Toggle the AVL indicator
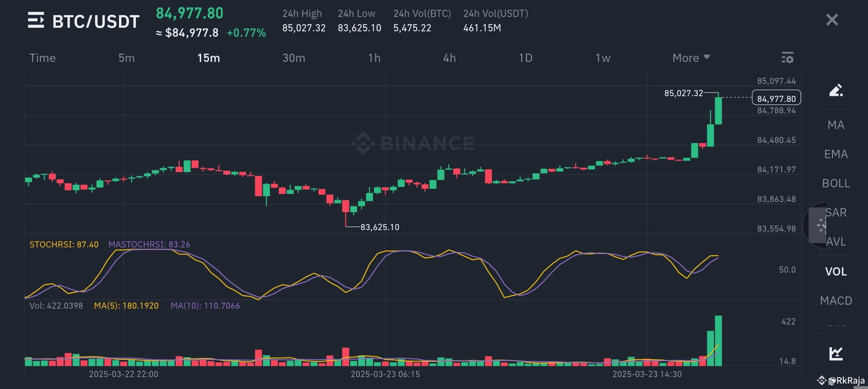This screenshot has width=868, height=389. [x=836, y=242]
